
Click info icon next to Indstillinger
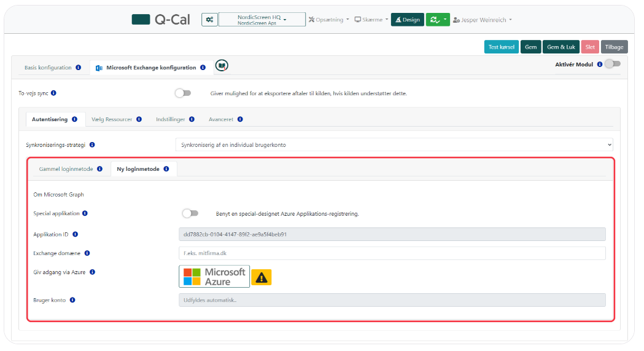point(192,119)
